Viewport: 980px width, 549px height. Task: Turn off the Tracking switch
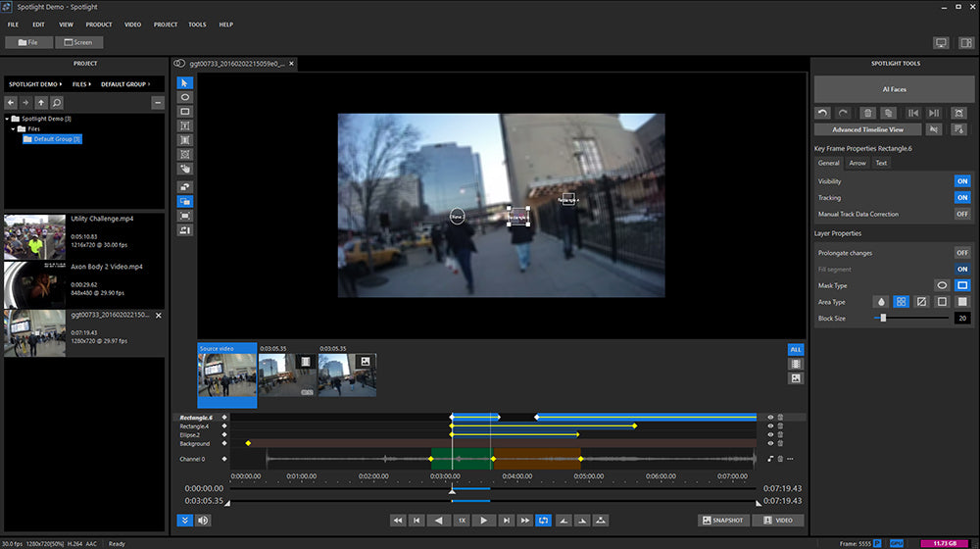click(x=961, y=198)
